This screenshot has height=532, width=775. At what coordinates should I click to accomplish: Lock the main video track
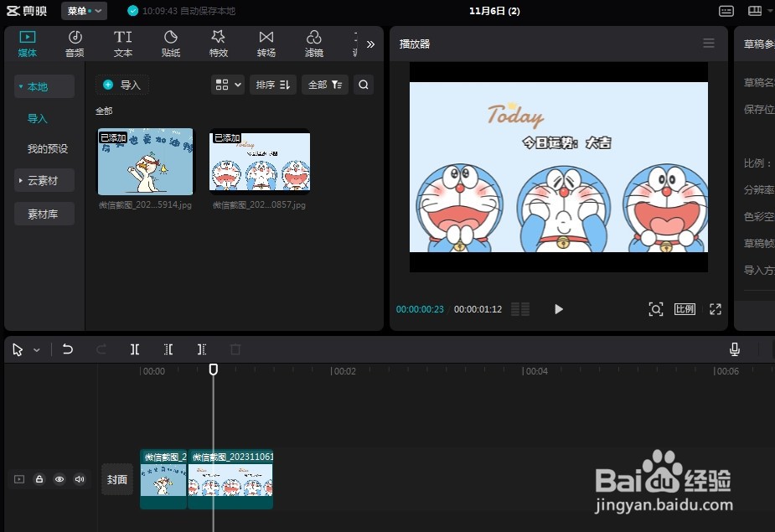pyautogui.click(x=39, y=479)
